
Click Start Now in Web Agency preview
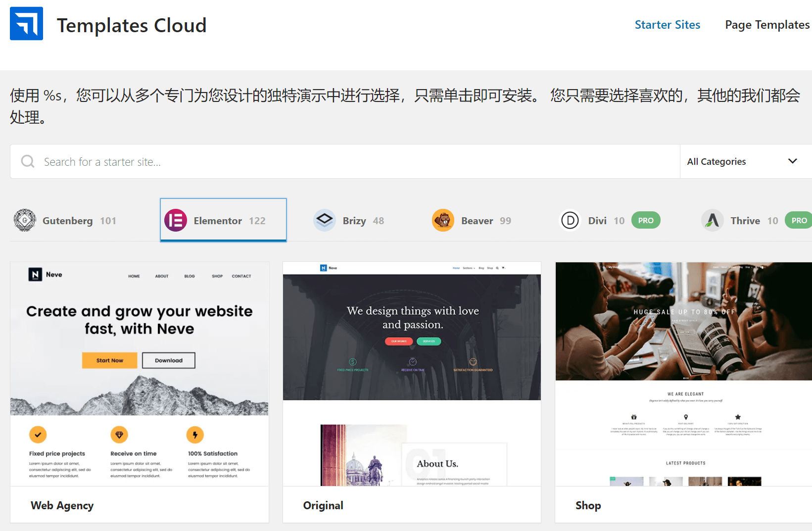pos(110,360)
